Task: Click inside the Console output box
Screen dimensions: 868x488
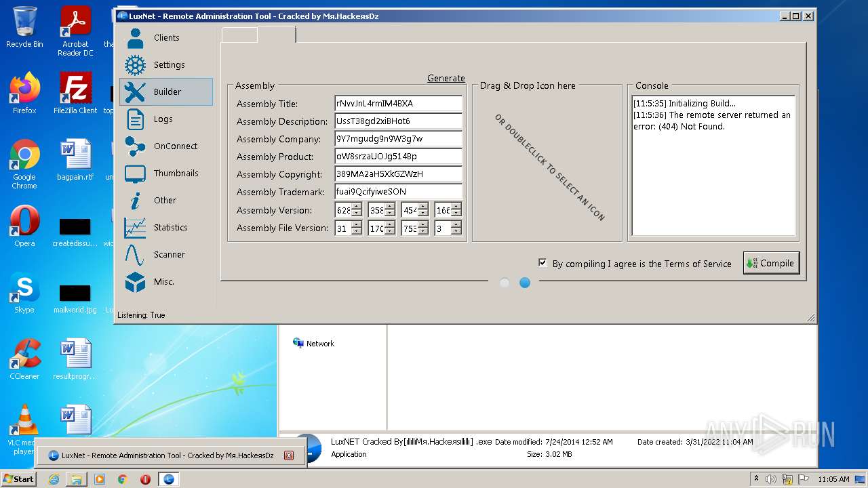Action: tap(713, 165)
